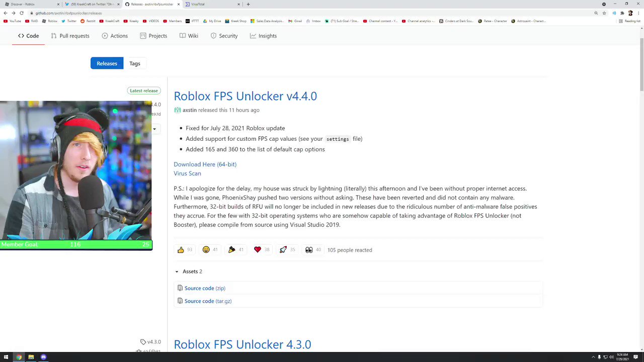This screenshot has height=362, width=644.
Task: Switch to the Tags view
Action: click(x=135, y=63)
